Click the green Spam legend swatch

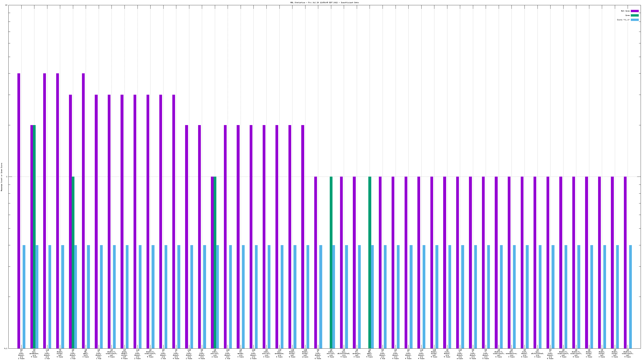635,16
